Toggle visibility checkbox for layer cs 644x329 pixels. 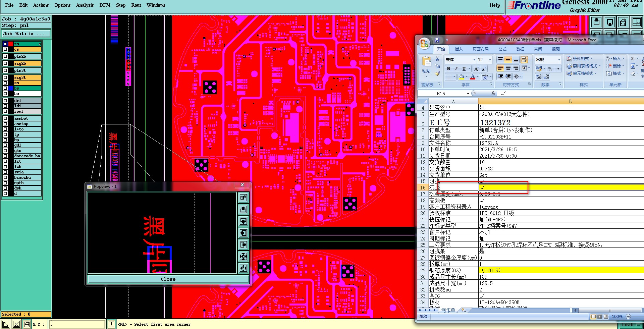[x=5, y=49]
